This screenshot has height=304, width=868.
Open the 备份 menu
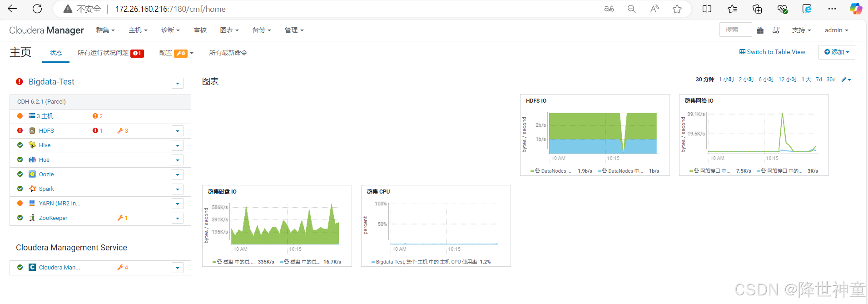pyautogui.click(x=262, y=30)
